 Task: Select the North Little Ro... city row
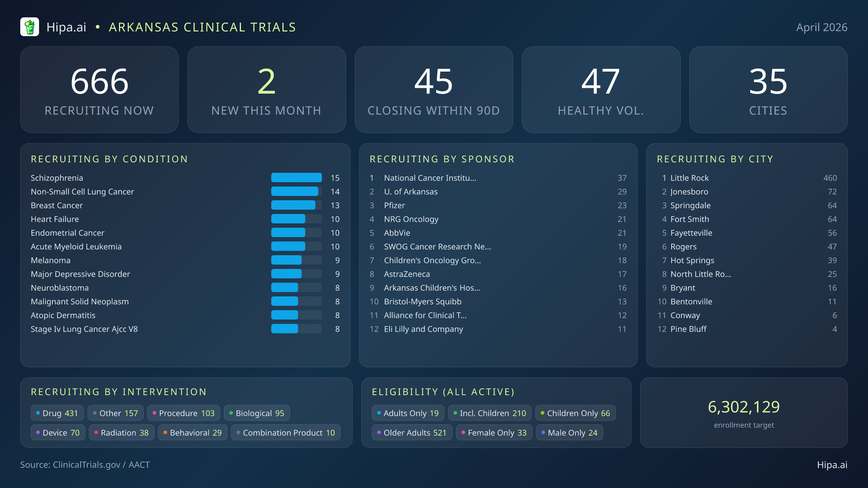click(x=747, y=274)
